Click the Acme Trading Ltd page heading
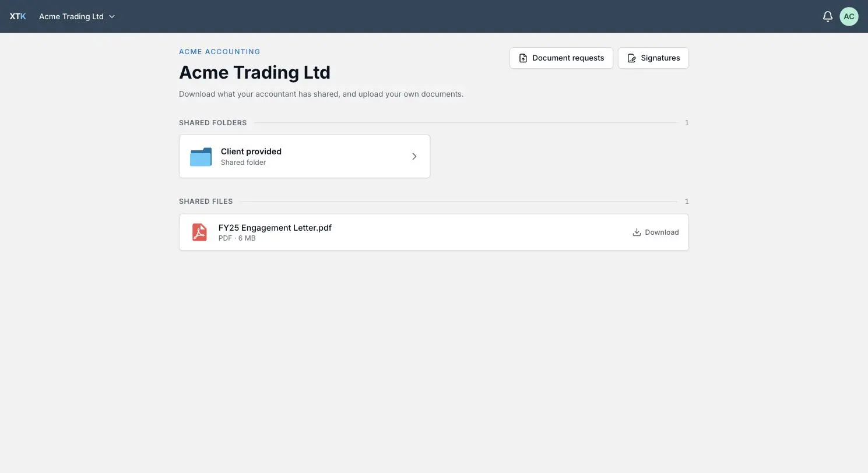This screenshot has height=473, width=868. pos(255,72)
